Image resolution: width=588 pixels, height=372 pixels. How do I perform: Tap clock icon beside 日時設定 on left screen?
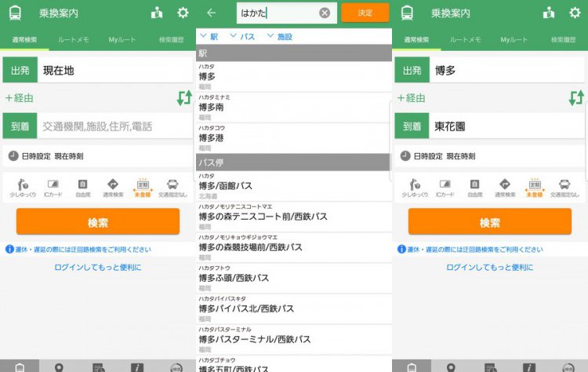13,155
